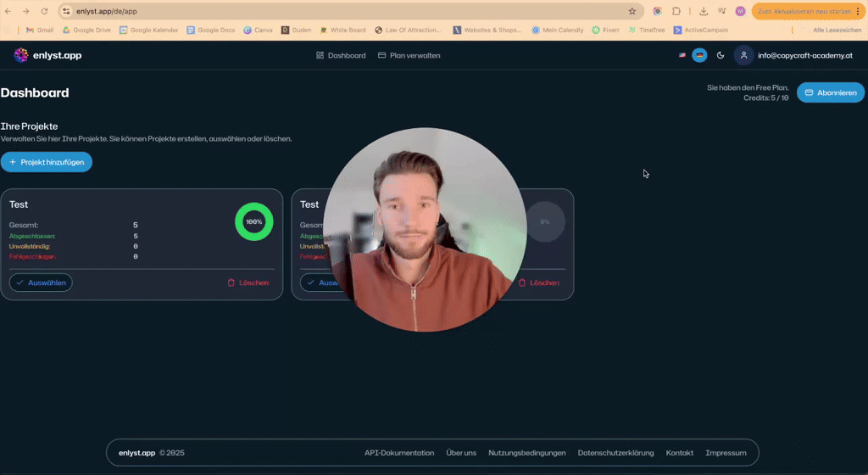Open Dashboard from the top navigation
Image resolution: width=868 pixels, height=475 pixels.
tap(341, 55)
